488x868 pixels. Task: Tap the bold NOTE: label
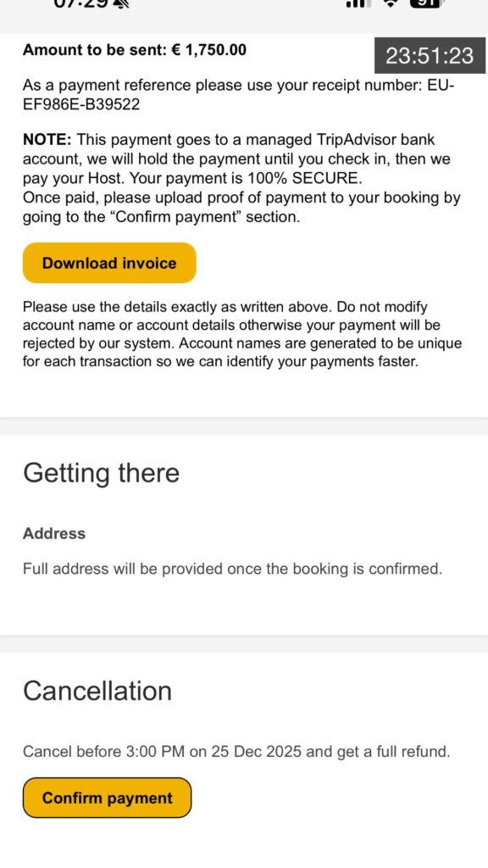point(47,140)
